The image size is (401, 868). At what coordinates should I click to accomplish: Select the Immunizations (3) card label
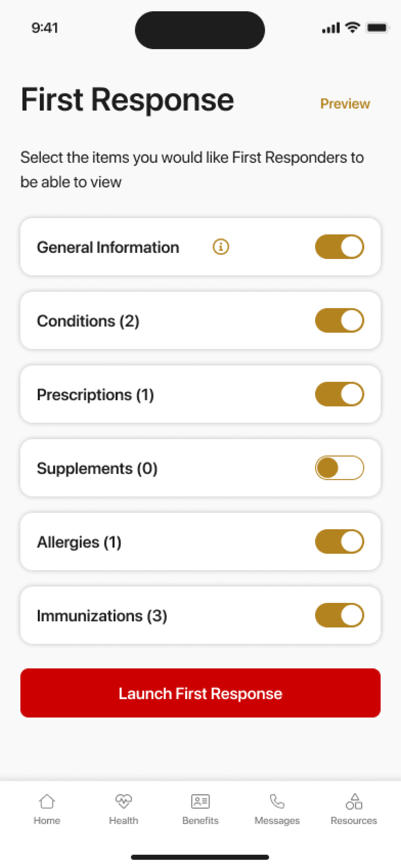pos(102,616)
